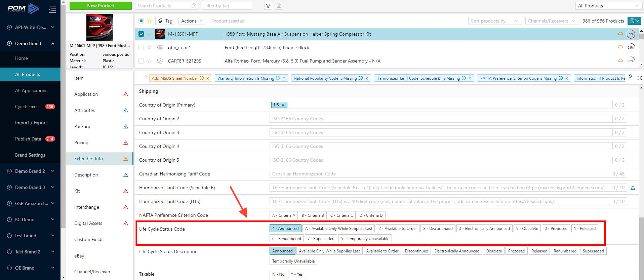Open the All Products dropdown
Viewport: 644px width, 280px height.
(x=608, y=6)
